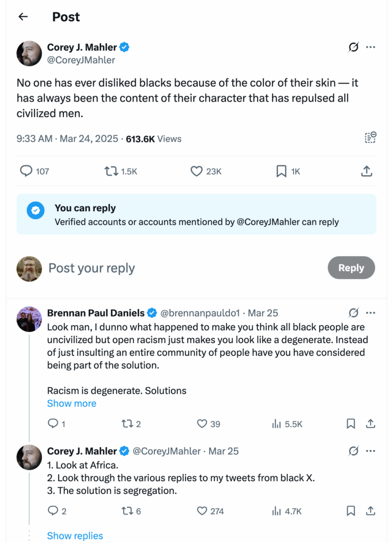Open the reply icon showing 107 comments

[x=26, y=171]
